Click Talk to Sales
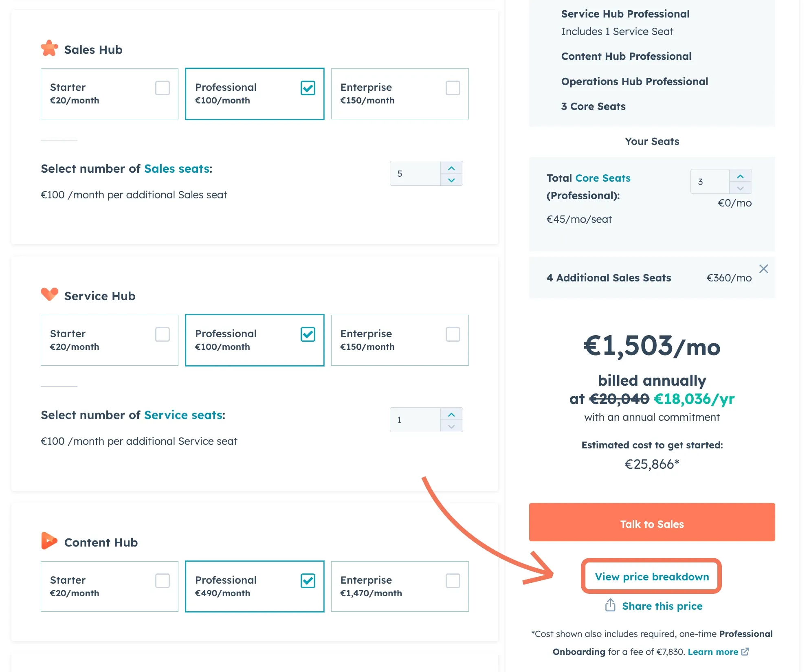 point(651,524)
